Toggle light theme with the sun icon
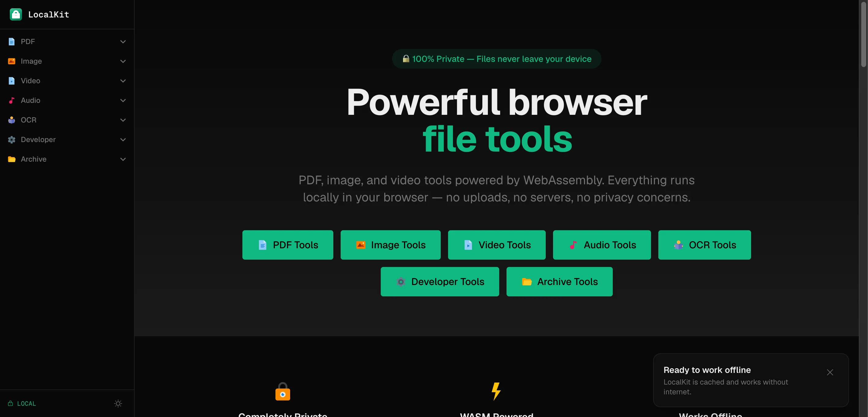Screen dimensions: 868x417 (x=118, y=403)
